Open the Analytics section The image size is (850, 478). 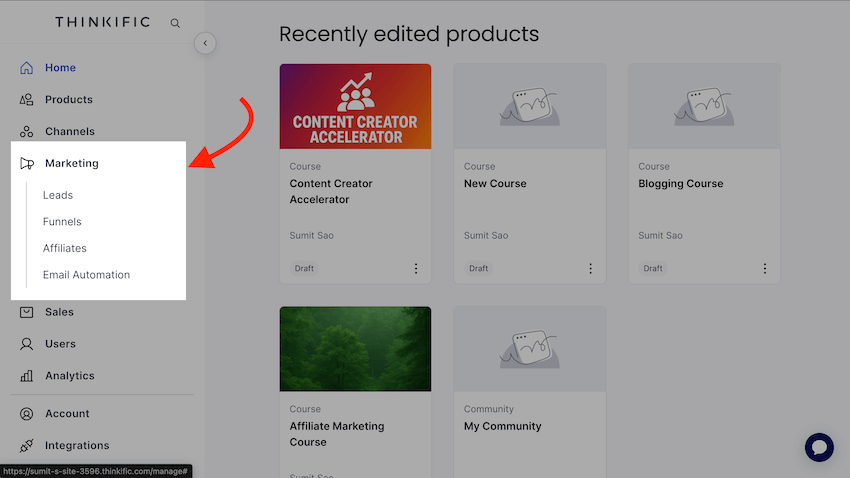click(x=70, y=376)
